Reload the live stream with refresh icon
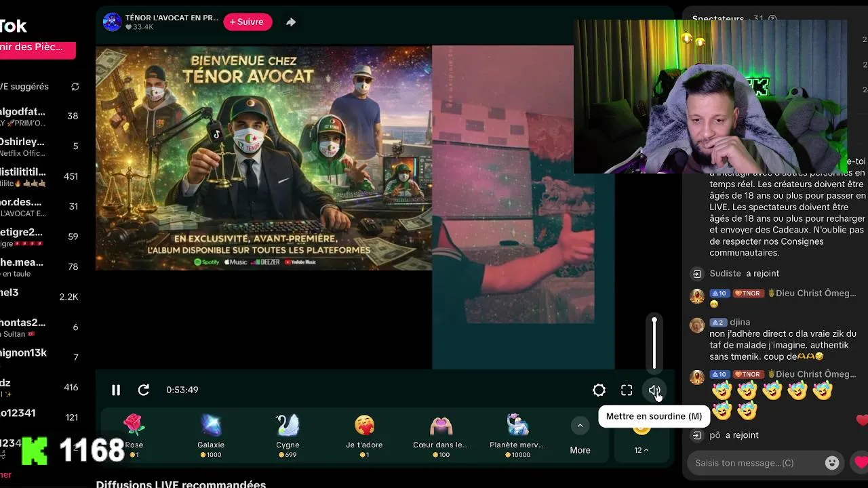This screenshot has height=488, width=868. pos(144,390)
